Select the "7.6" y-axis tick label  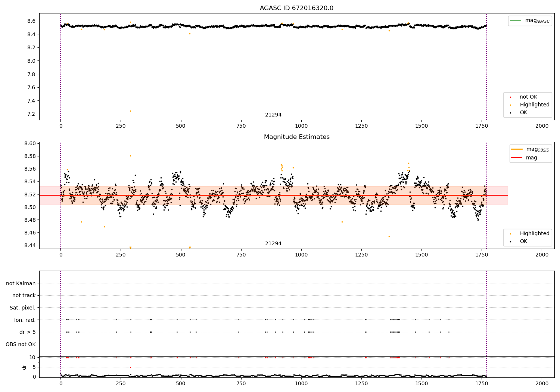(x=32, y=87)
